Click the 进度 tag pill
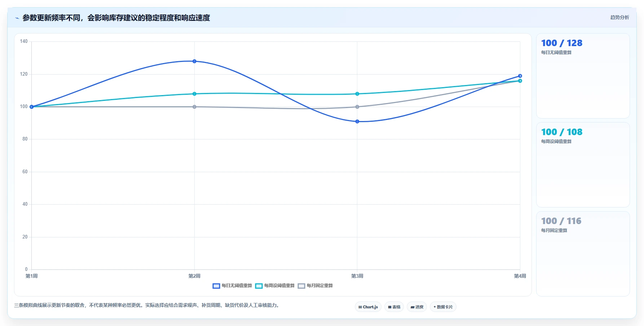The height and width of the screenshot is (326, 644). click(x=417, y=307)
